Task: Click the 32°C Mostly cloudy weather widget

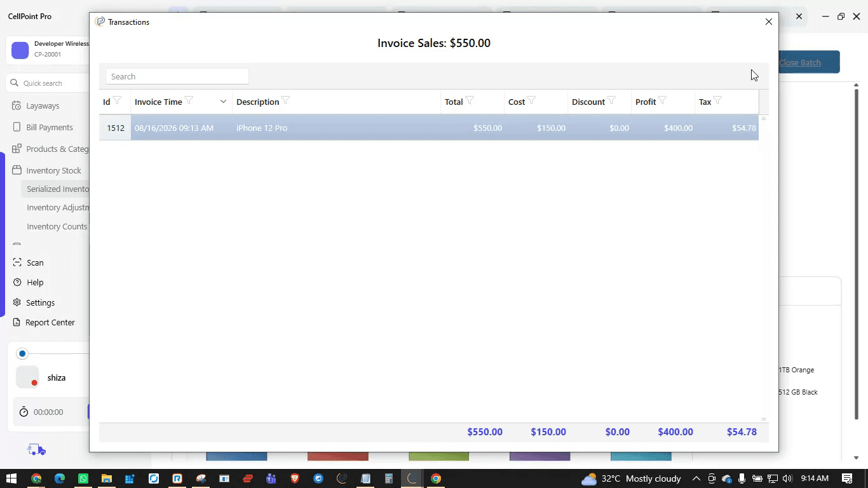Action: (x=632, y=478)
